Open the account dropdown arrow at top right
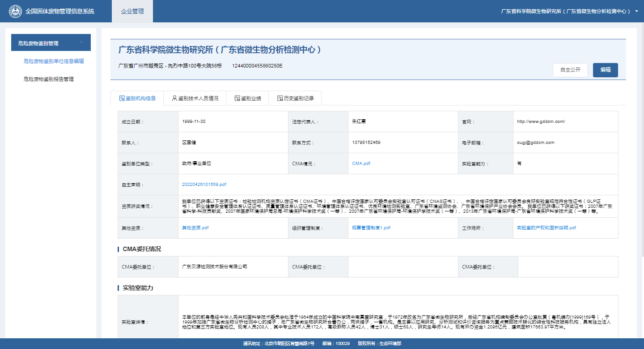The height and width of the screenshot is (349, 644). [x=636, y=11]
